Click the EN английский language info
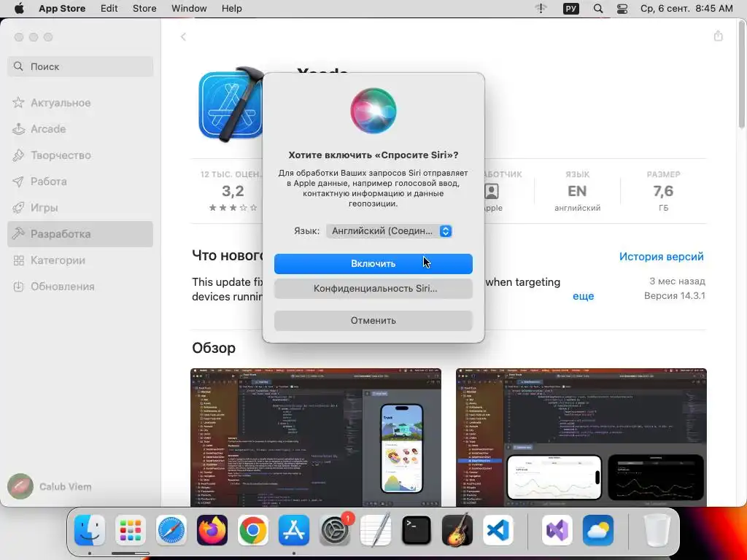The width and height of the screenshot is (747, 560). (577, 191)
